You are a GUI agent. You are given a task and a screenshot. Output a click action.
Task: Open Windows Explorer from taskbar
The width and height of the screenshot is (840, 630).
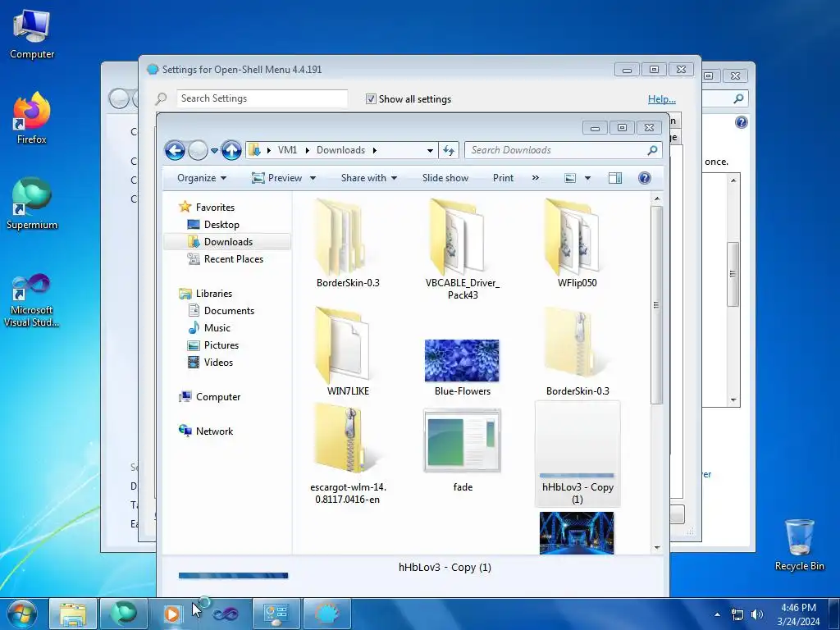click(73, 614)
